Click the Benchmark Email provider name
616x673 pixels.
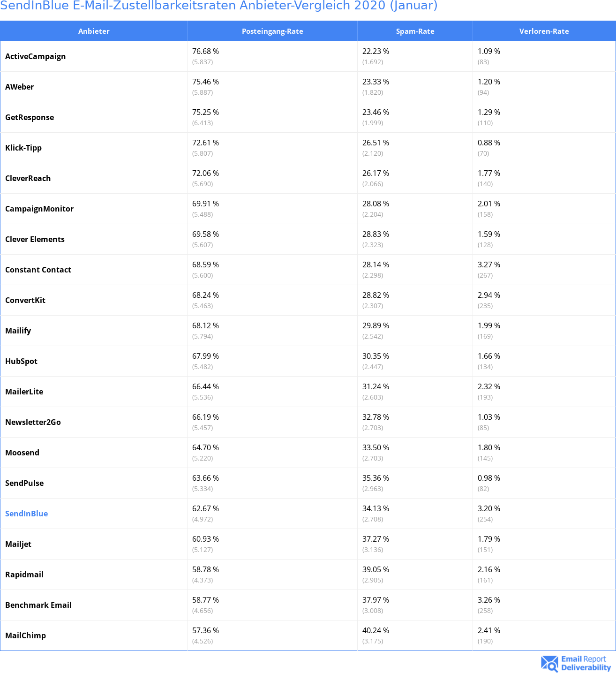point(38,605)
